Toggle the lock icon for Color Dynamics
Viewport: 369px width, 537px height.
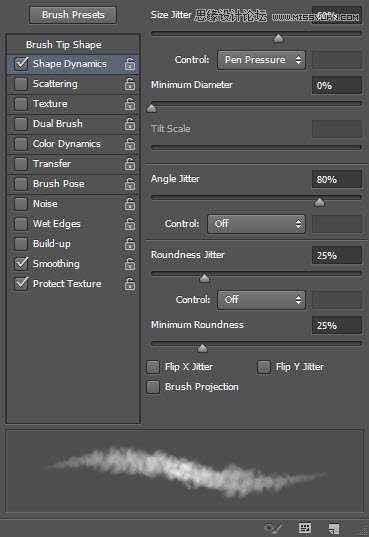point(130,144)
